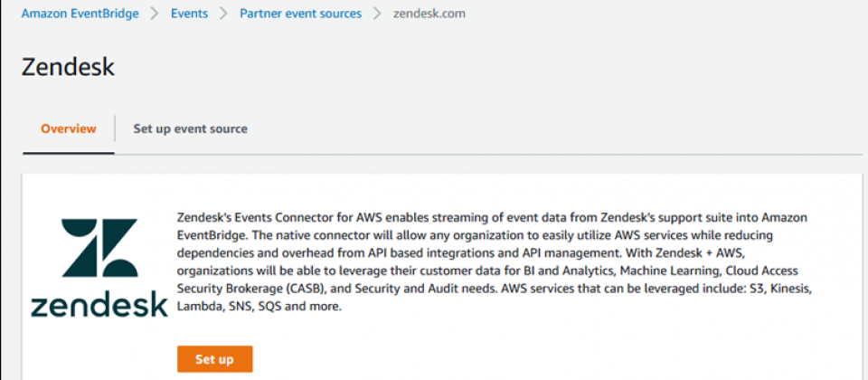Click the Zendesk Z logo emblem
868x380 pixels.
click(99, 248)
